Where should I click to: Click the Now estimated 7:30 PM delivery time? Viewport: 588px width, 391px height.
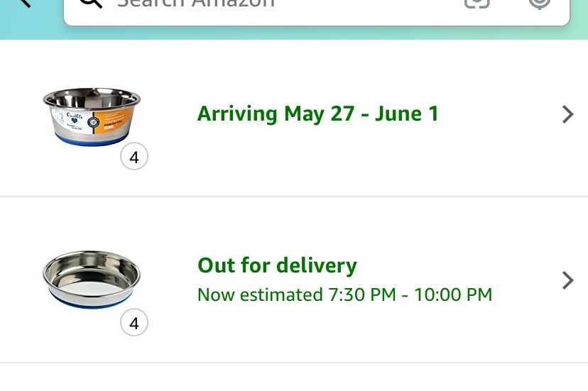344,294
